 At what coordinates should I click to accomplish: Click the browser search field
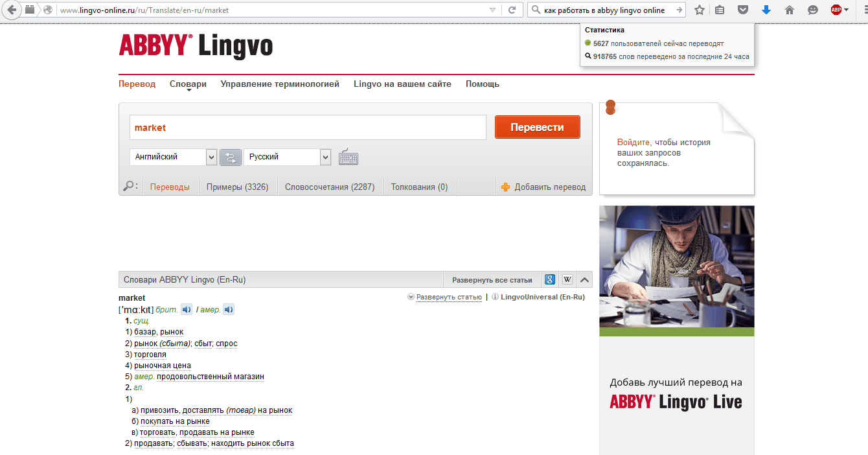click(x=606, y=10)
